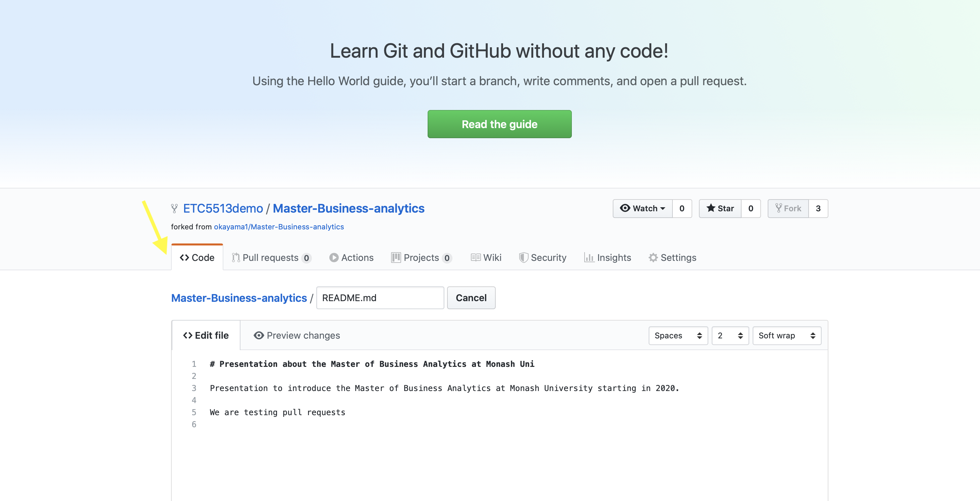980x501 pixels.
Task: Switch to the Code tab
Action: [197, 258]
